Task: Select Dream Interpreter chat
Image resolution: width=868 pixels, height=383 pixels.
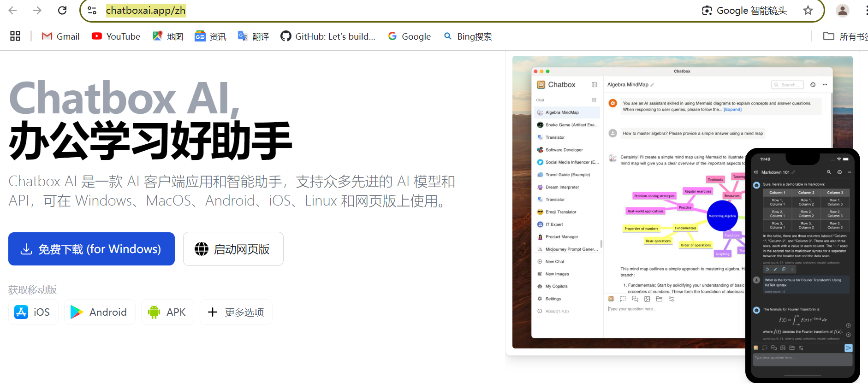Action: [567, 187]
